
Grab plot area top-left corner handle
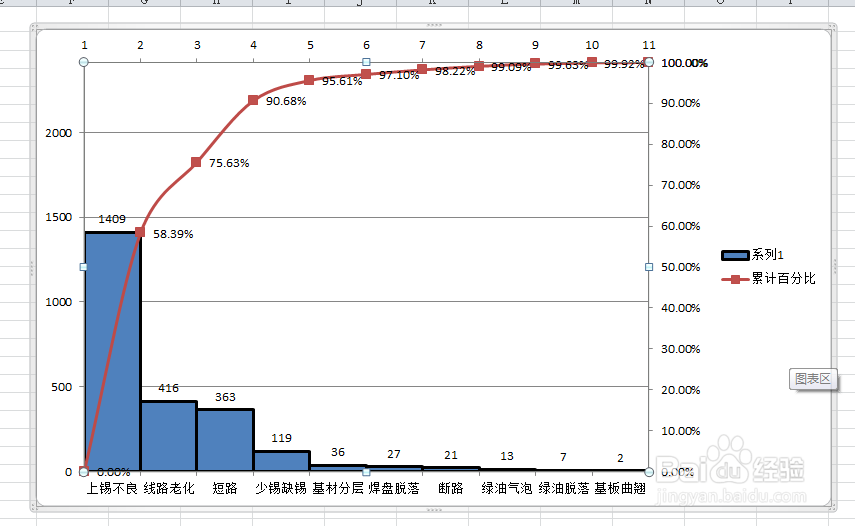pyautogui.click(x=83, y=62)
